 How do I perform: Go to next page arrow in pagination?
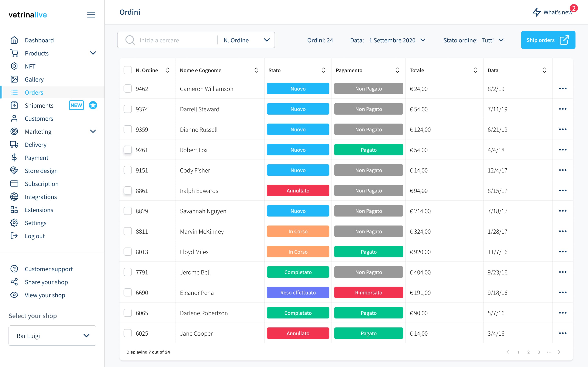click(559, 352)
